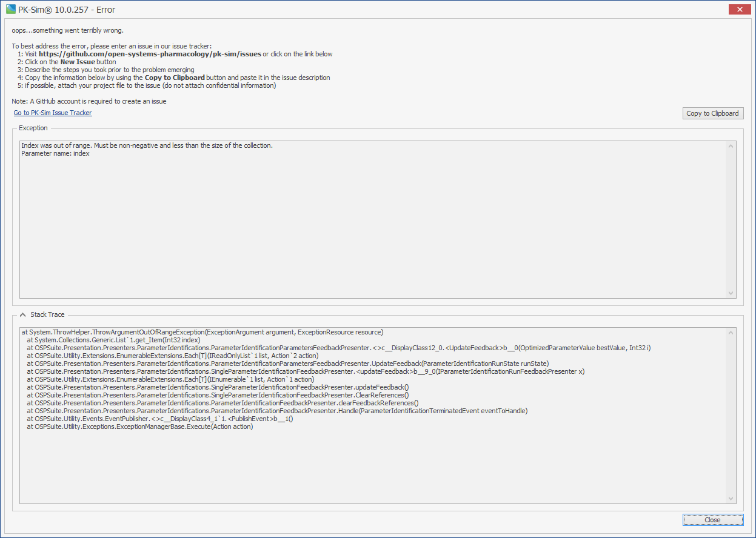Click the github.com pk-sim issues URL text
The height and width of the screenshot is (538, 756).
click(x=150, y=54)
